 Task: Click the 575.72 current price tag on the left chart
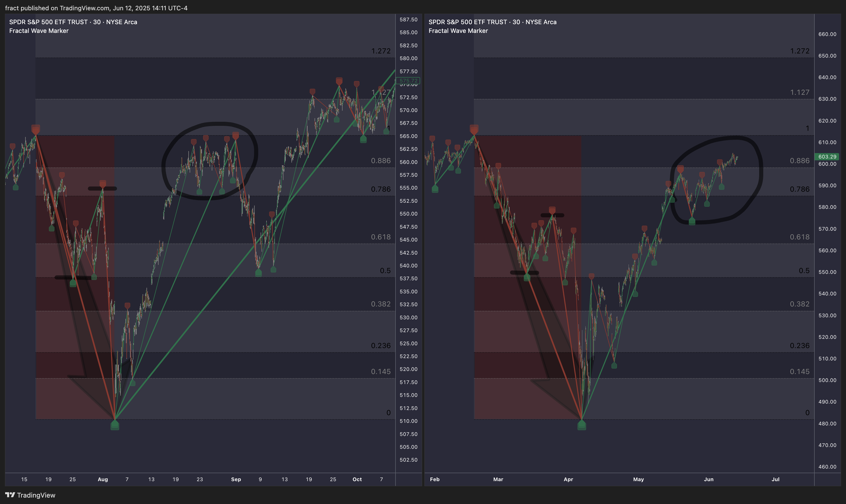[x=408, y=81]
